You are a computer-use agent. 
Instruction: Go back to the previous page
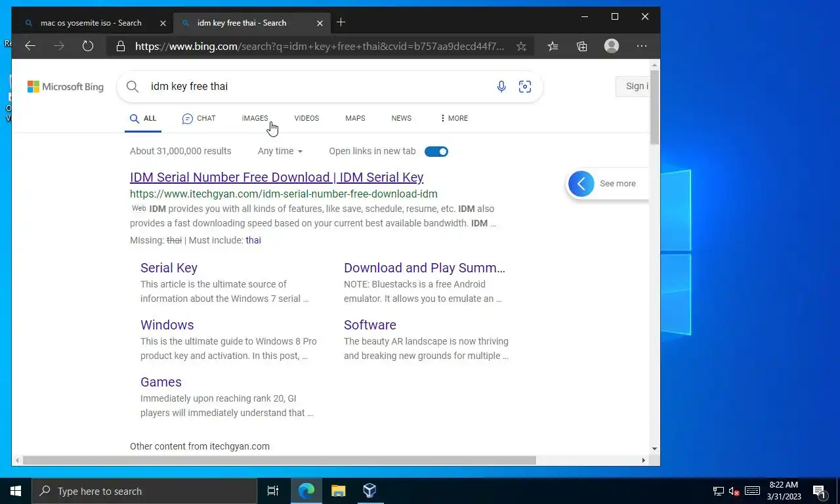(30, 46)
